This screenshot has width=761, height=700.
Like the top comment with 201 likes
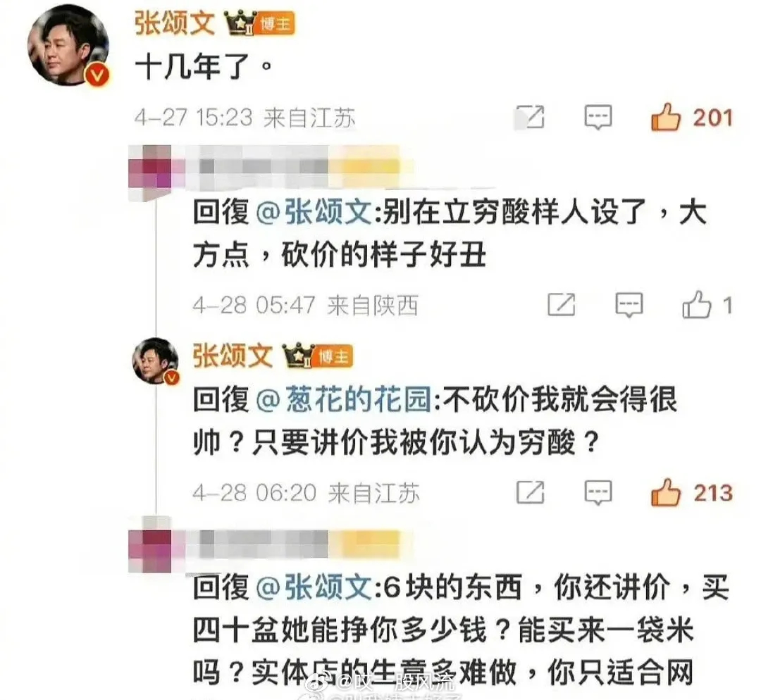tap(665, 118)
